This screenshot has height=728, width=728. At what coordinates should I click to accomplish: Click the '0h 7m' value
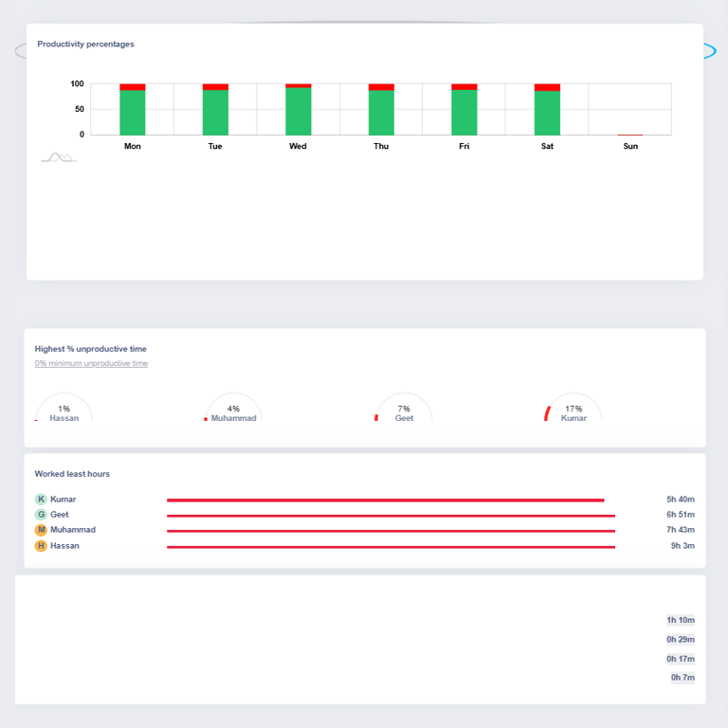tap(682, 678)
